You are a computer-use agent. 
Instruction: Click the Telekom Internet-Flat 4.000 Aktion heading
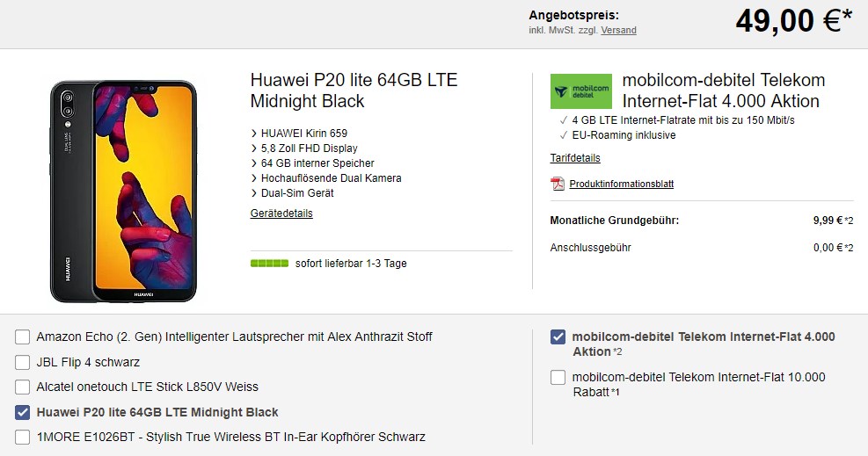(x=723, y=90)
